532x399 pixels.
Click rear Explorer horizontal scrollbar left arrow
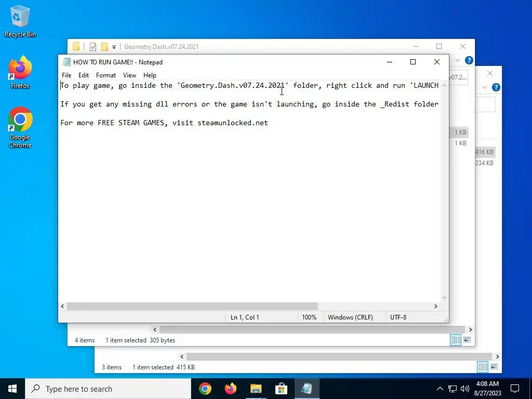coord(182,356)
